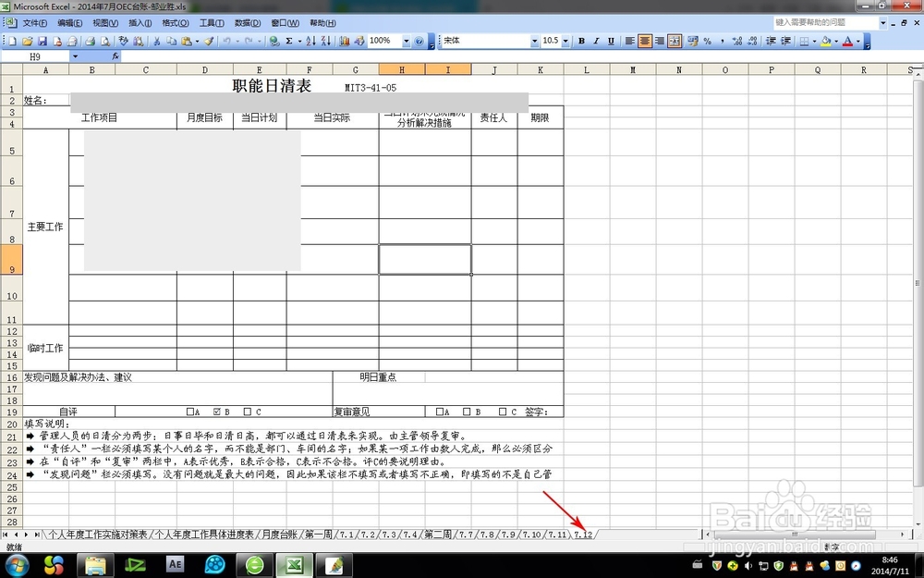Jump to the first sheet tab
The image size is (924, 578).
(x=6, y=535)
